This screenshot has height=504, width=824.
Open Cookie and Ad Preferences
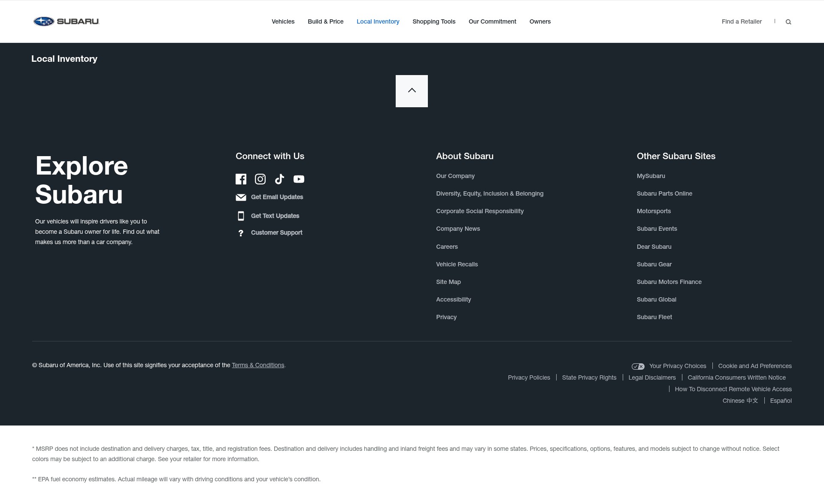(x=755, y=366)
